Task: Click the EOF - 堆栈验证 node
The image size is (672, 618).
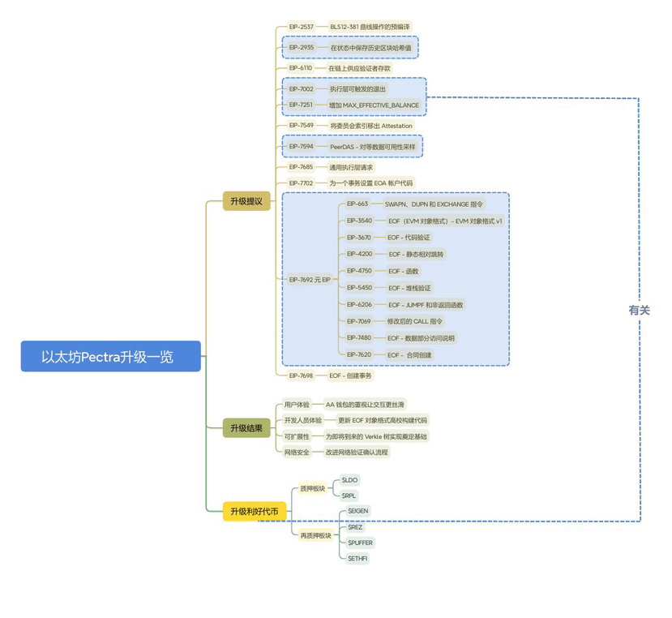Action: tap(409, 288)
